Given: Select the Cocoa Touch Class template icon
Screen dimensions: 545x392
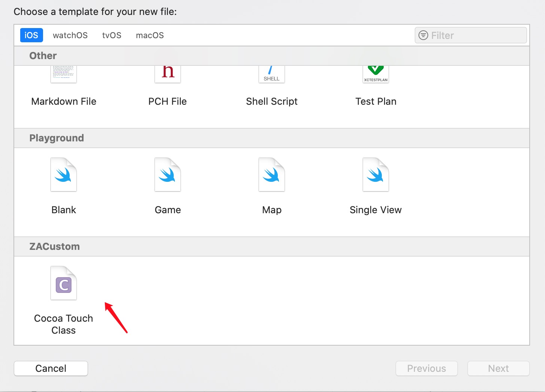Looking at the screenshot, I should [64, 283].
